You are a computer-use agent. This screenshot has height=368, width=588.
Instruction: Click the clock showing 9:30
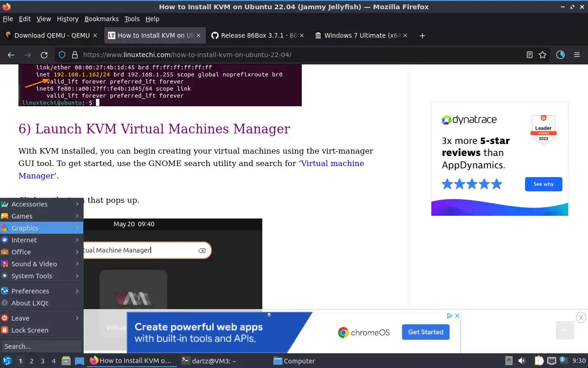(579, 361)
